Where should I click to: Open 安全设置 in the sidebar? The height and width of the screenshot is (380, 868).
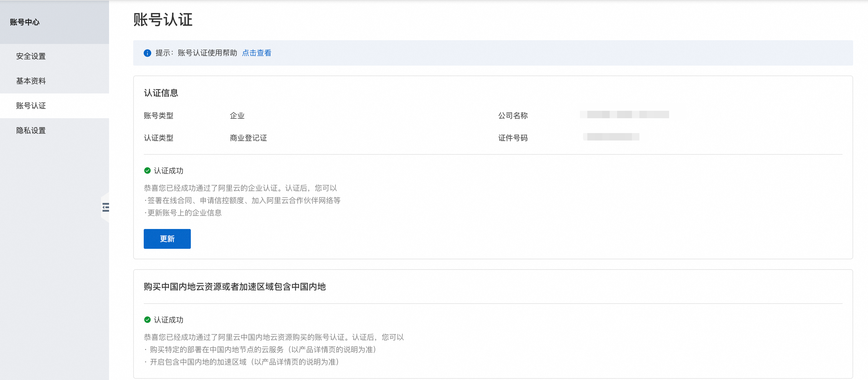click(x=31, y=56)
